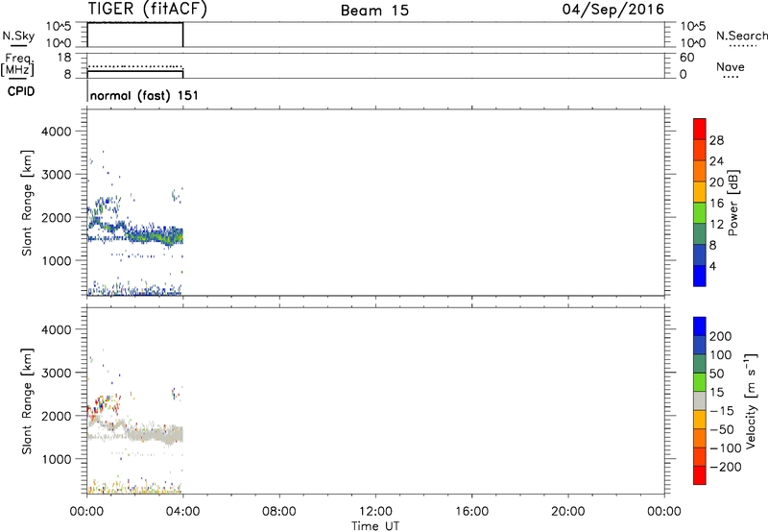
Task: Click the "Slant Range [km]" label of velocity panel
Action: coord(27,401)
